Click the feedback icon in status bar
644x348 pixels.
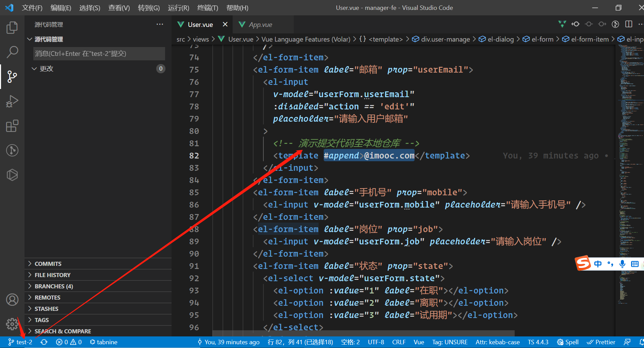click(627, 342)
